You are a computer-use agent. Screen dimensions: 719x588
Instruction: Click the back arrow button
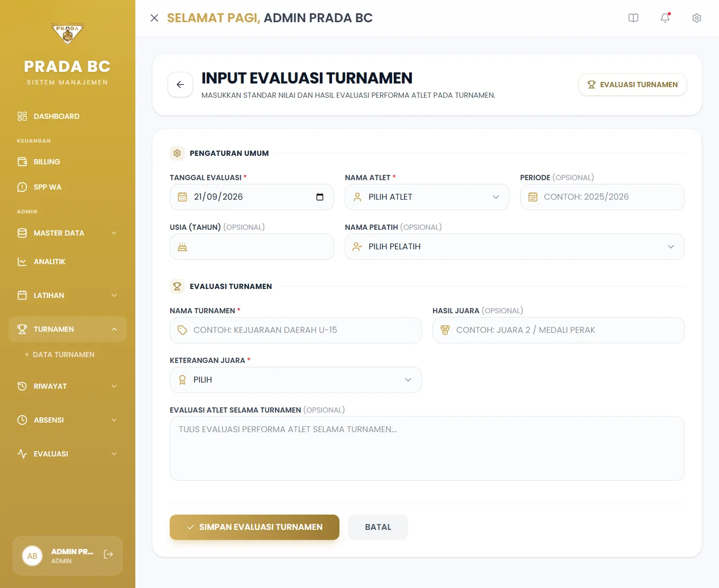tap(180, 85)
